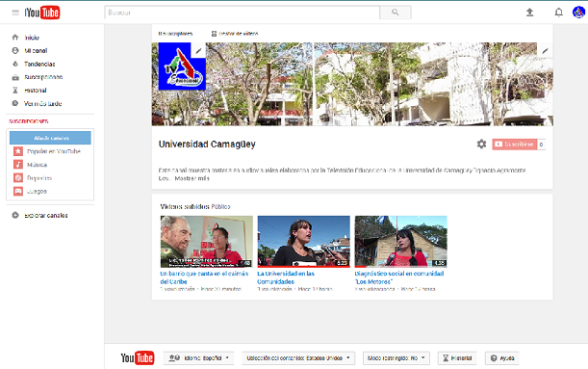The width and height of the screenshot is (588, 369).
Task: Open the hamburger guide menu icon
Action: point(15,13)
